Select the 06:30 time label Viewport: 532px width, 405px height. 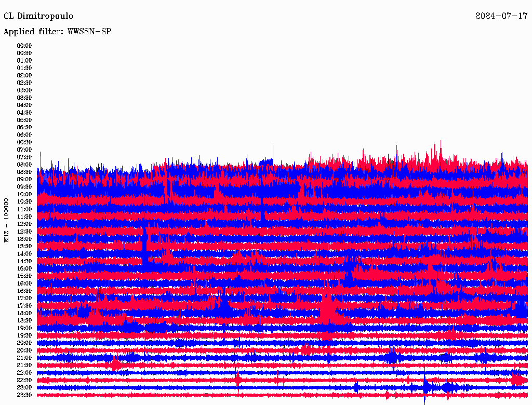click(x=24, y=142)
